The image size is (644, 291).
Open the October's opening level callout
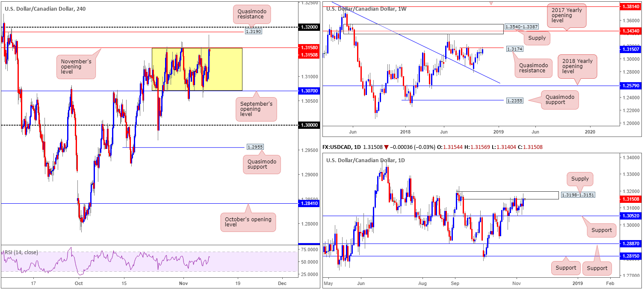[248, 222]
